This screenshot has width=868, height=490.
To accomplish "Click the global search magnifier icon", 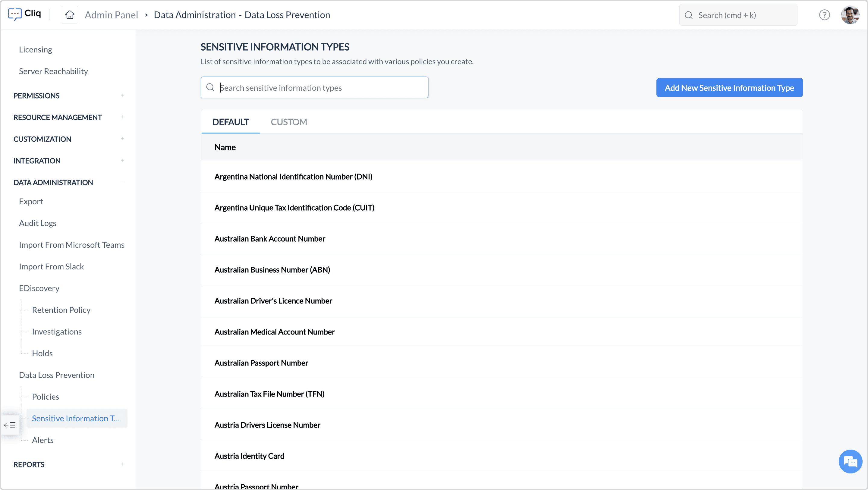I will tap(689, 15).
